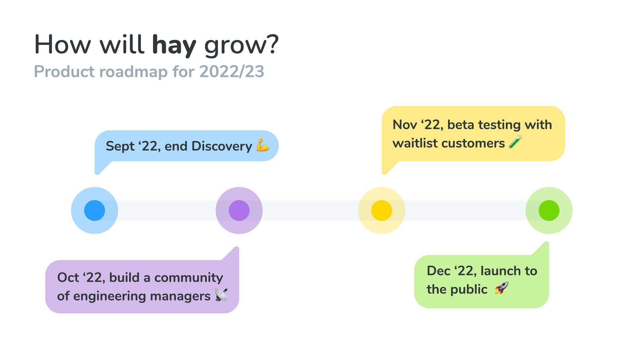Click timeline bar between purple and yellow dots
Image resolution: width=644 pixels, height=362 pixels.
[310, 210]
